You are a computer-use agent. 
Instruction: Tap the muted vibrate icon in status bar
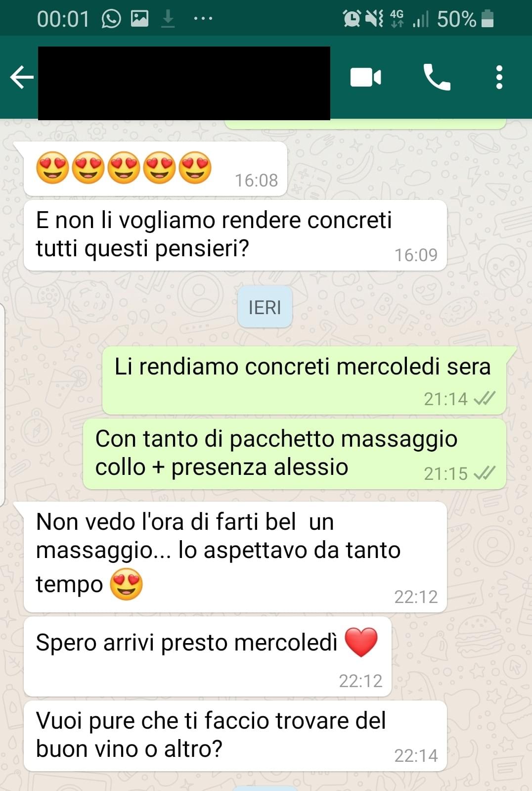tap(374, 19)
